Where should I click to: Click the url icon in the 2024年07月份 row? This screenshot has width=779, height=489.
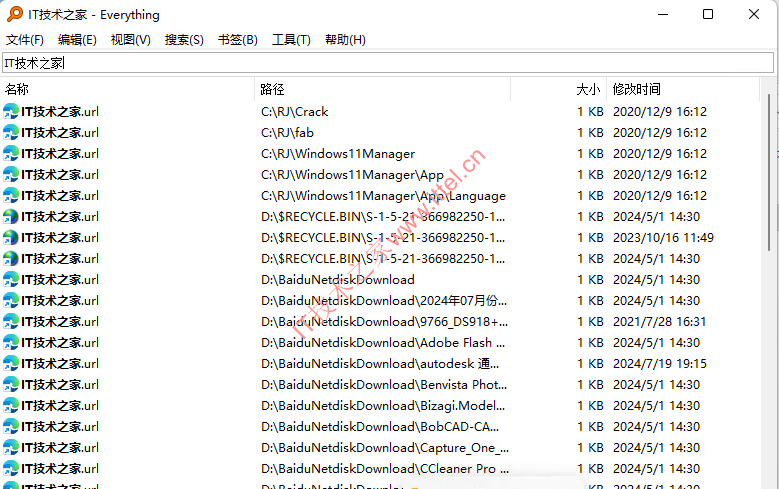[x=10, y=301]
